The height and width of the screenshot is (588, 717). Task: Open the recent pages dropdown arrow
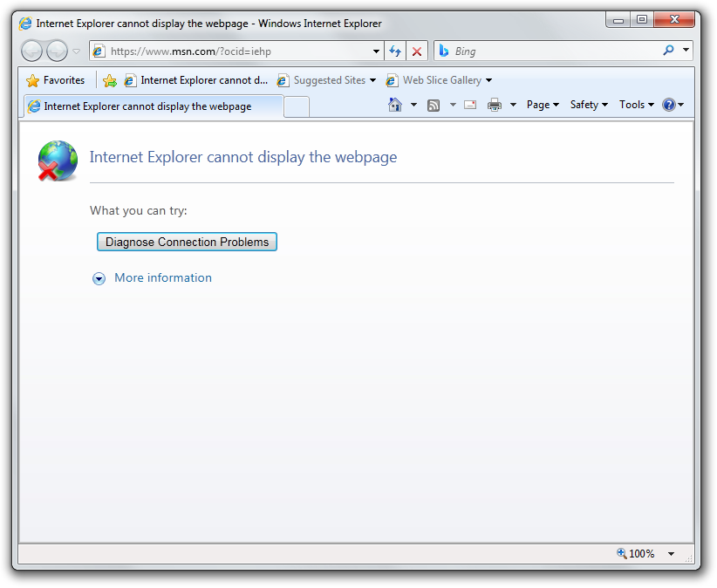[x=77, y=51]
